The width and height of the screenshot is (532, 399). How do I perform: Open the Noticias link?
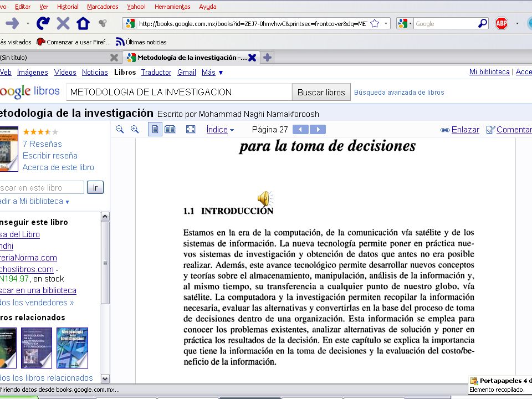click(95, 72)
